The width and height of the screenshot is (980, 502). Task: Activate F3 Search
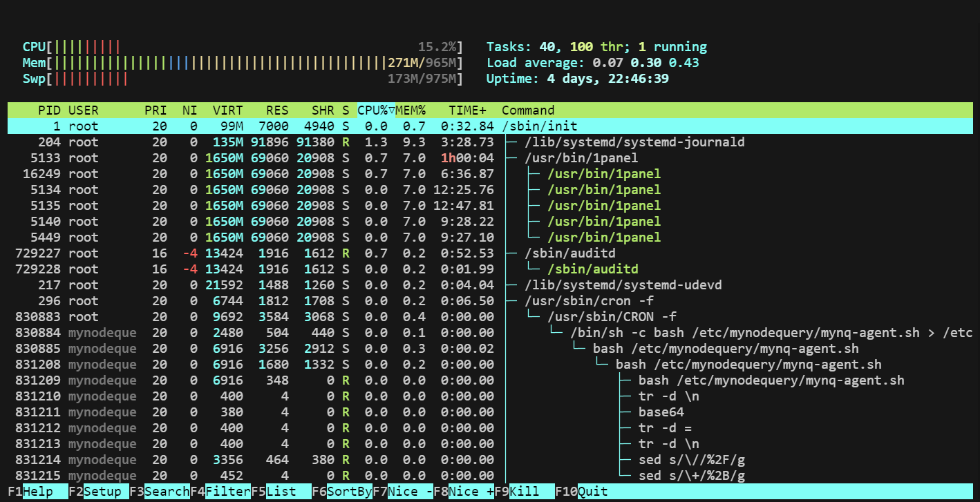tap(160, 492)
